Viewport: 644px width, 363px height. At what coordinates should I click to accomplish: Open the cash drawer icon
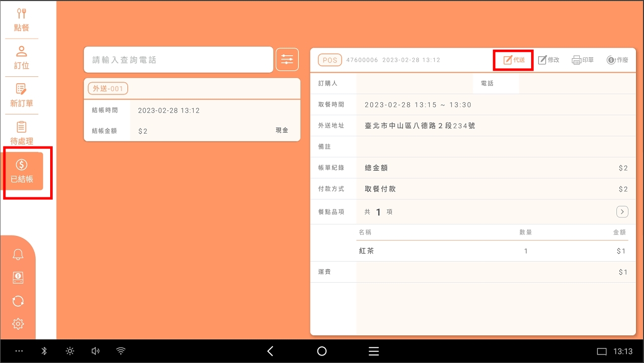click(x=18, y=278)
